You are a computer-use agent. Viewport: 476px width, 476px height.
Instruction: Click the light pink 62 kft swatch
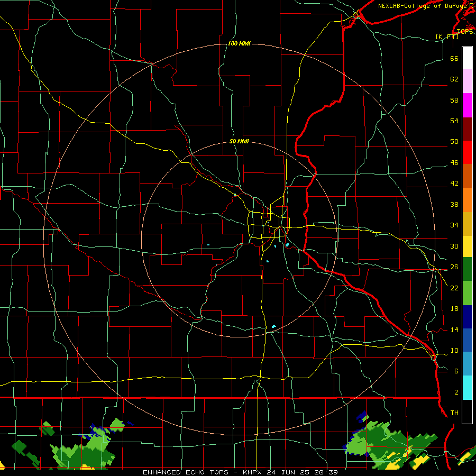[x=467, y=81]
